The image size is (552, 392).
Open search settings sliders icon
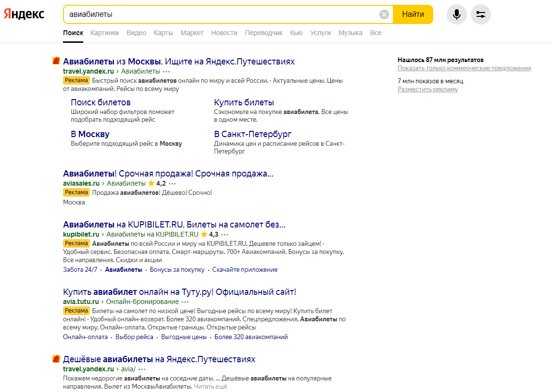click(x=480, y=14)
